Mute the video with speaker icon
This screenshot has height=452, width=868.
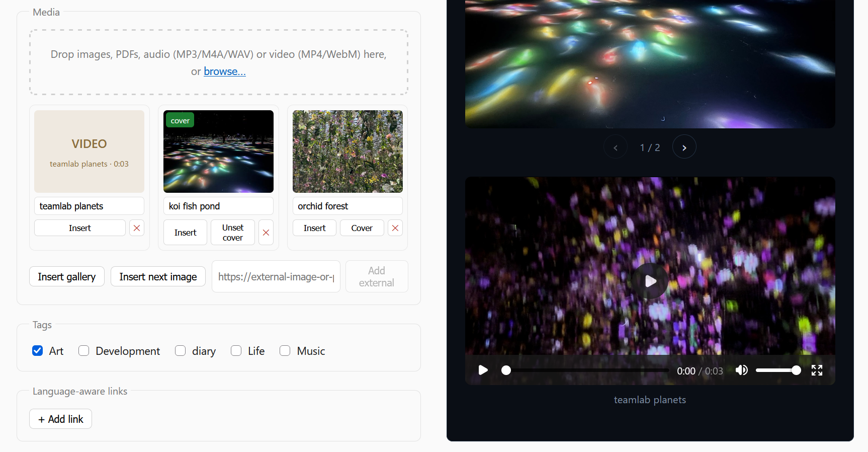click(742, 370)
